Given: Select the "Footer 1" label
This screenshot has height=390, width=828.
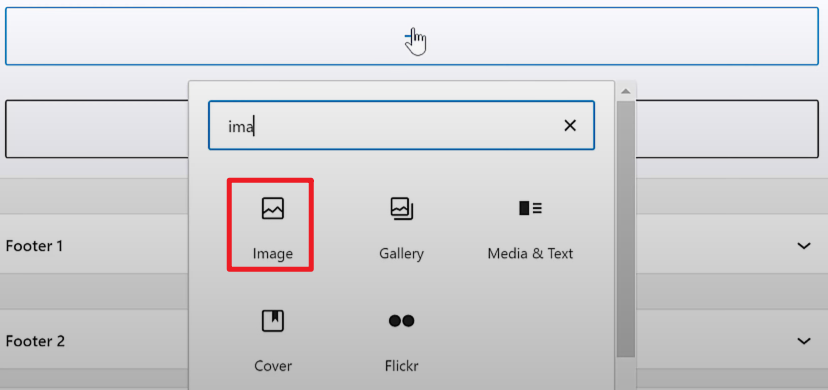Looking at the screenshot, I should [34, 246].
